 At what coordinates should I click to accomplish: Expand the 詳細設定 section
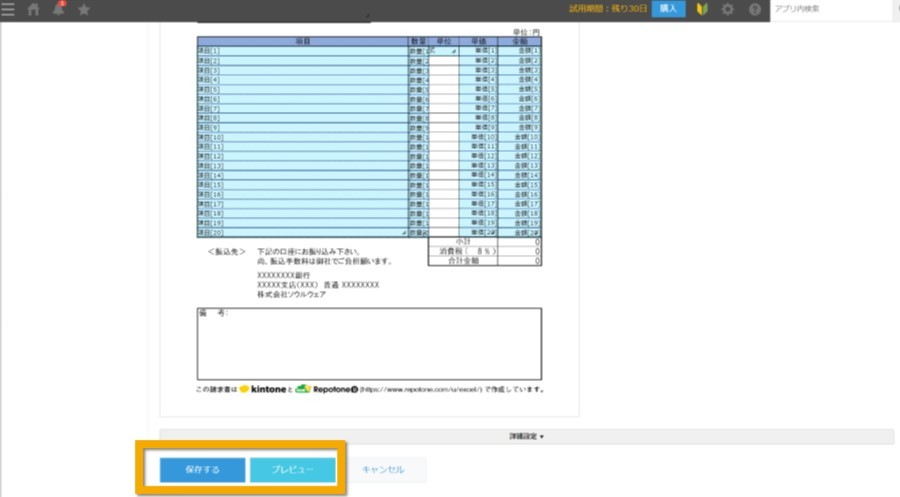526,436
